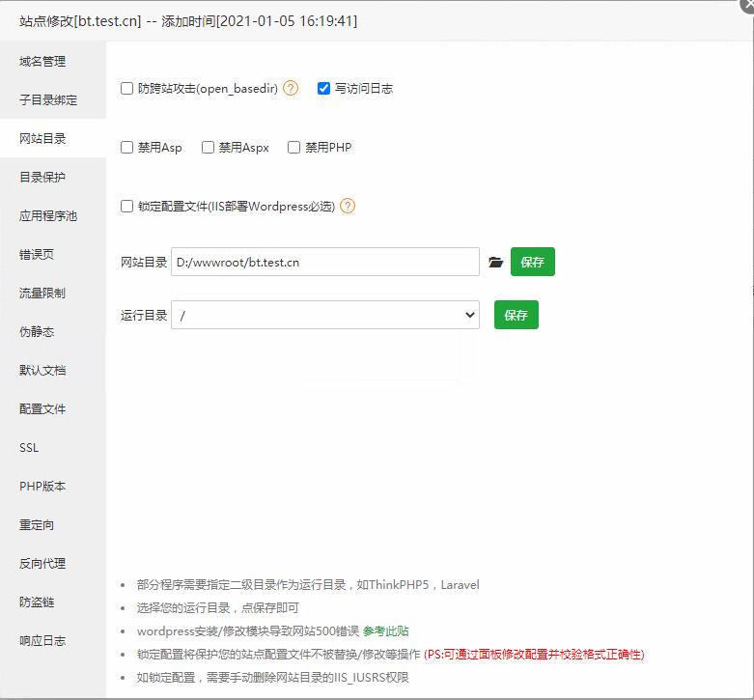Image resolution: width=754 pixels, height=700 pixels.
Task: Save the 网站目录 path
Action: (x=532, y=262)
